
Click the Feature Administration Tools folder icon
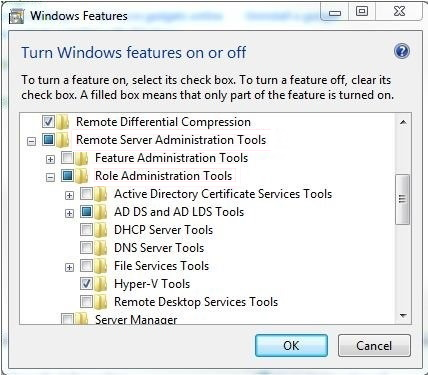[82, 158]
